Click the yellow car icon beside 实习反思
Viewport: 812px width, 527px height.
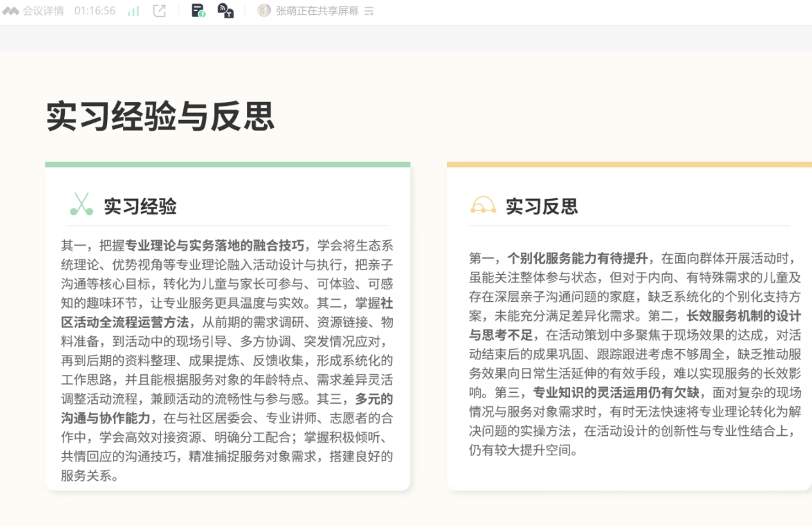click(x=483, y=205)
